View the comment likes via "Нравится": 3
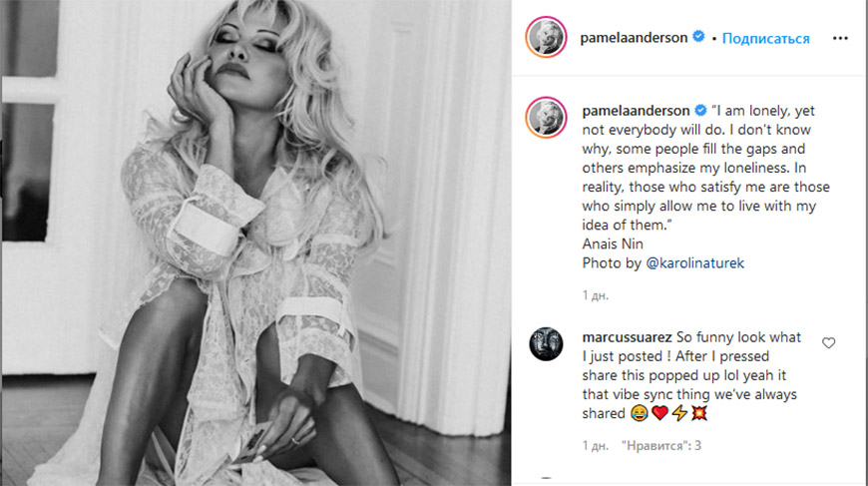 [x=660, y=446]
